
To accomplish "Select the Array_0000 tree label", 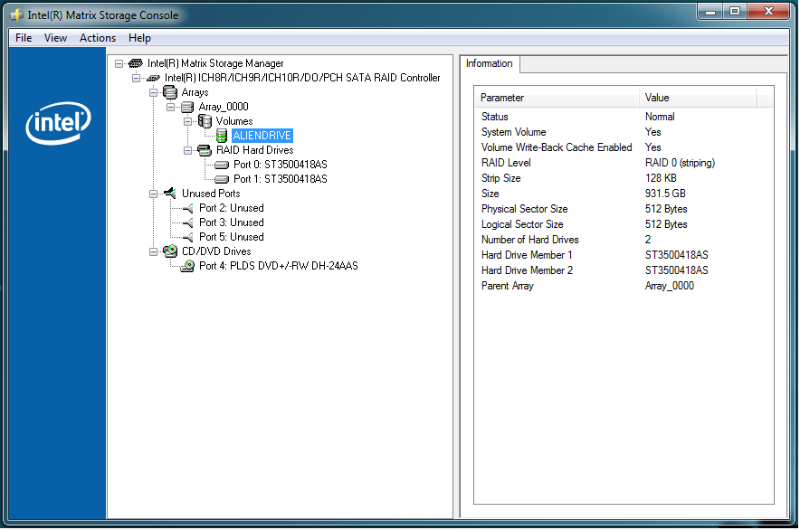I will (x=223, y=107).
